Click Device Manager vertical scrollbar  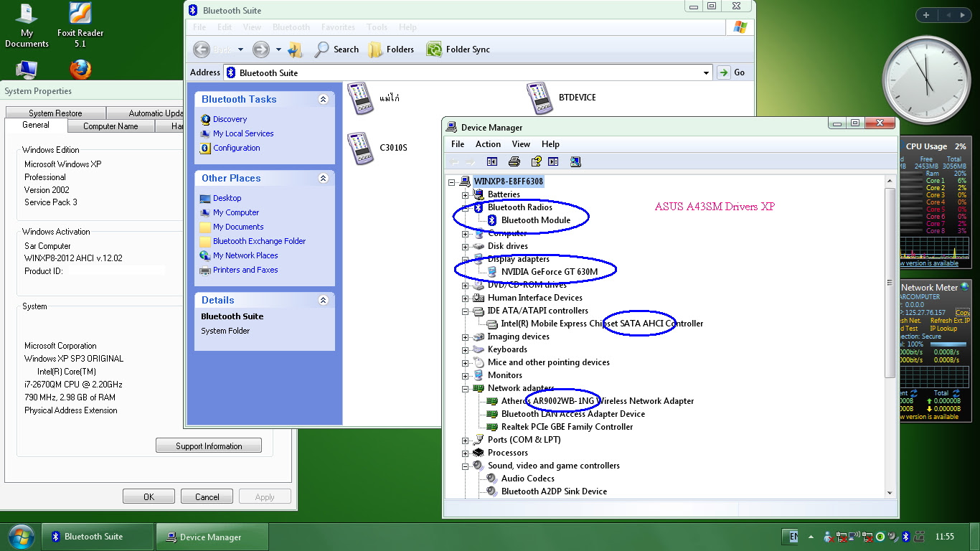click(890, 283)
